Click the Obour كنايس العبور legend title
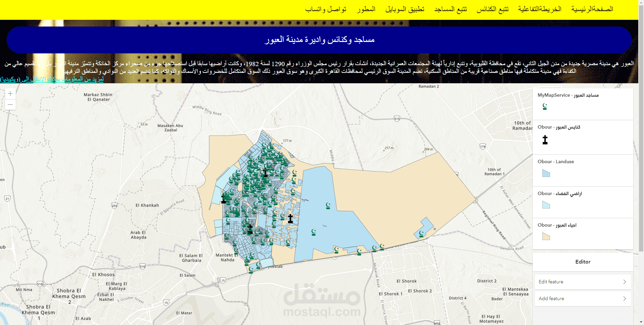The image size is (644, 325). (559, 127)
